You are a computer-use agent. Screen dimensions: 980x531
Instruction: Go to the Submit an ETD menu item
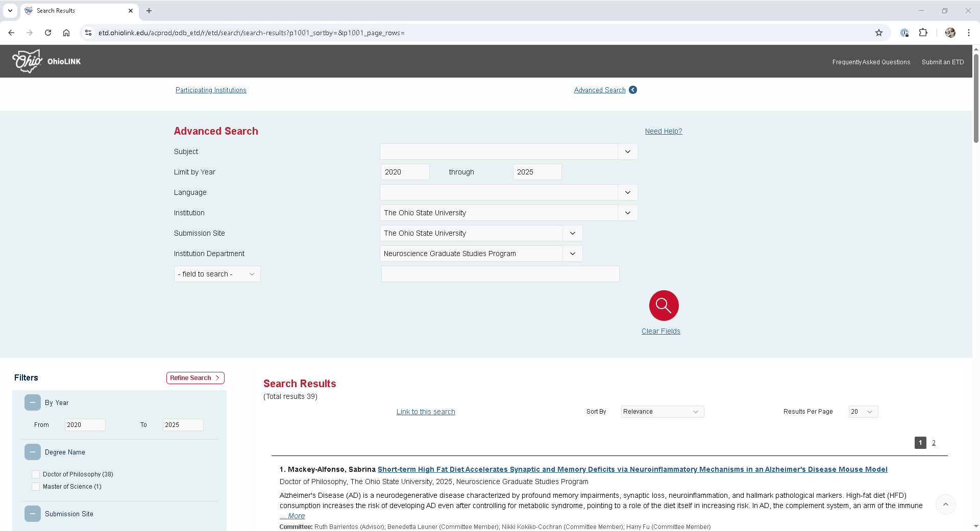pos(942,62)
